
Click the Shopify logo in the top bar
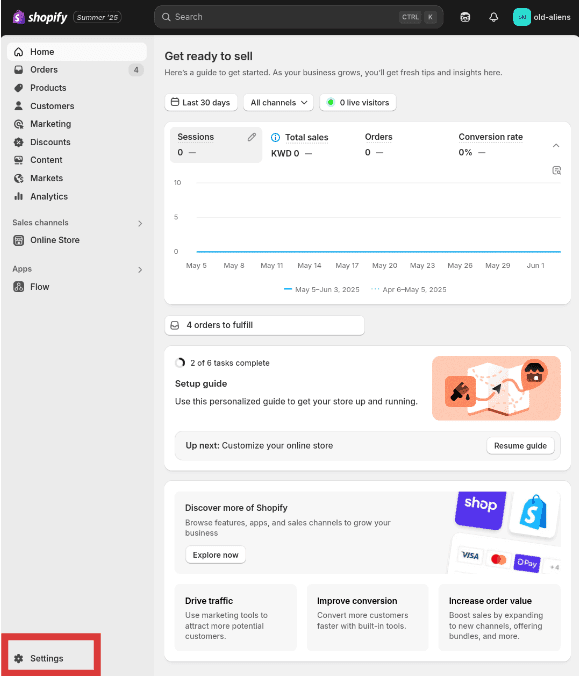(40, 17)
